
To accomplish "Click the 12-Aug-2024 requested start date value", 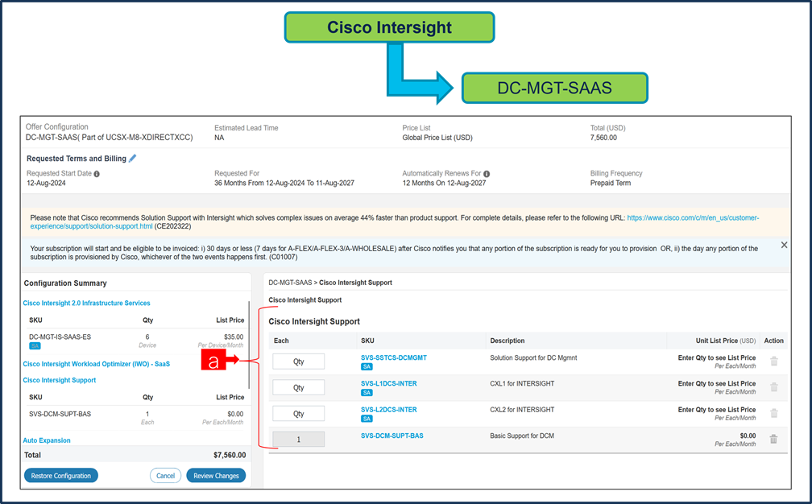I will (46, 184).
